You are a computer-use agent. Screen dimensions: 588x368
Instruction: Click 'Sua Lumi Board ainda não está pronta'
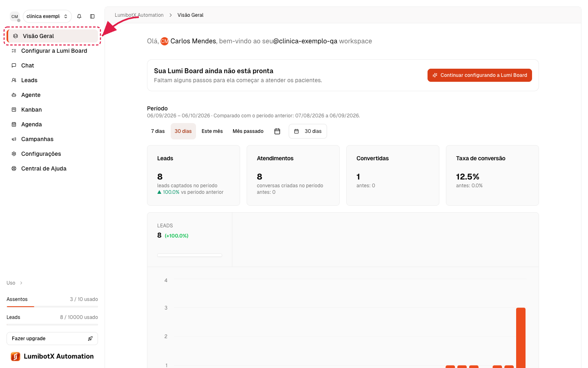214,71
